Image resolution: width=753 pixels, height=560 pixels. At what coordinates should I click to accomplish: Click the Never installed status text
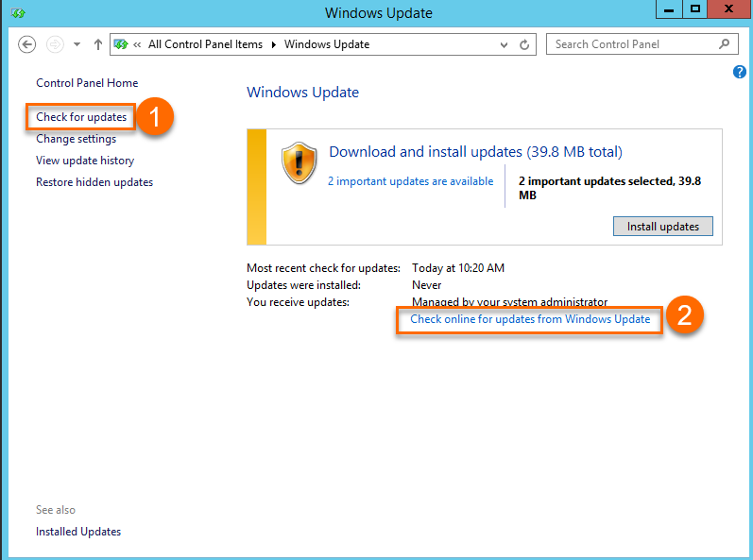[x=426, y=285]
